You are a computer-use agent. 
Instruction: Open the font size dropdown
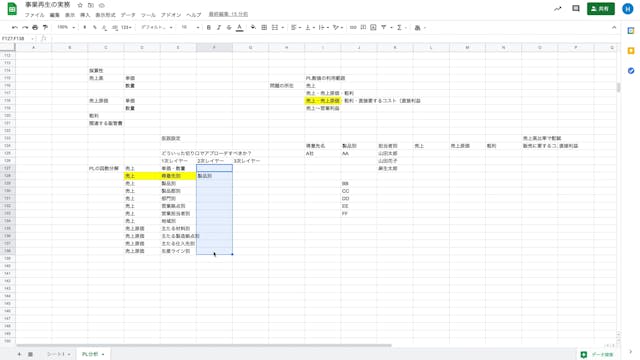[190, 27]
